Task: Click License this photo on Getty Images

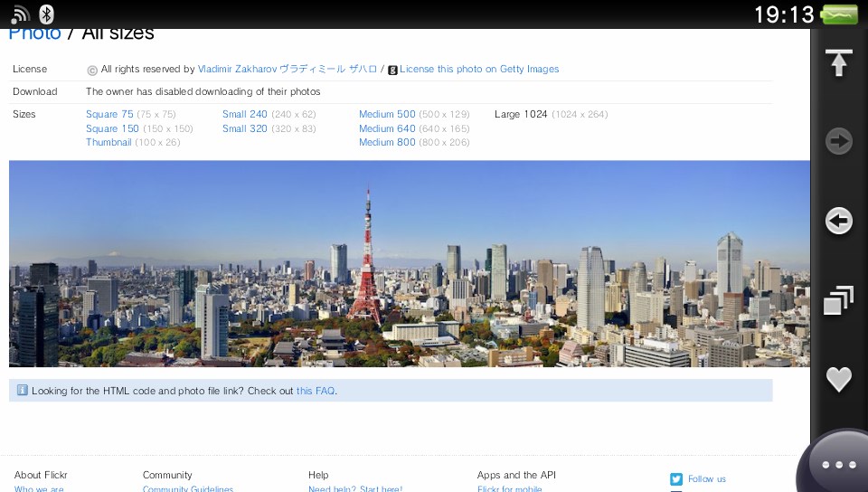Action: coord(479,70)
